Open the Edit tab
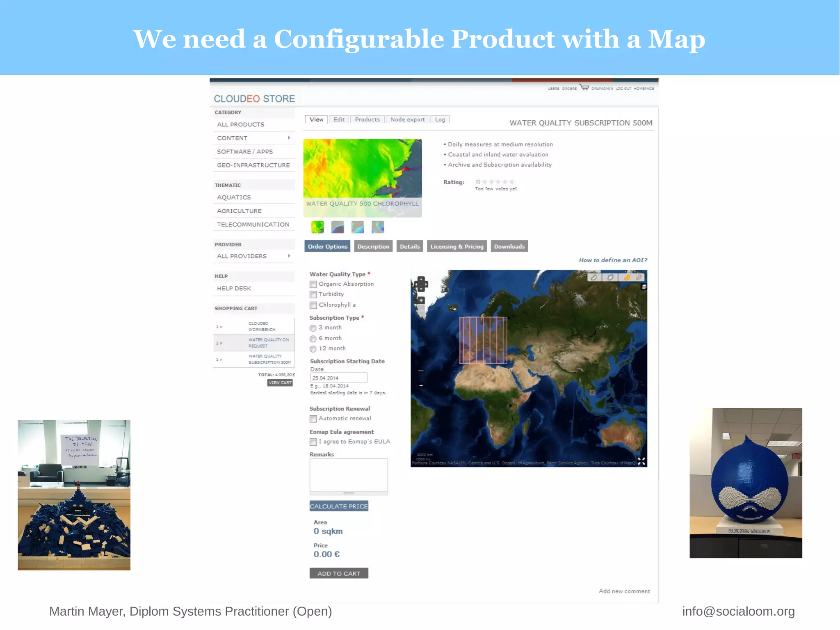This screenshot has height=630, width=840. 339,119
